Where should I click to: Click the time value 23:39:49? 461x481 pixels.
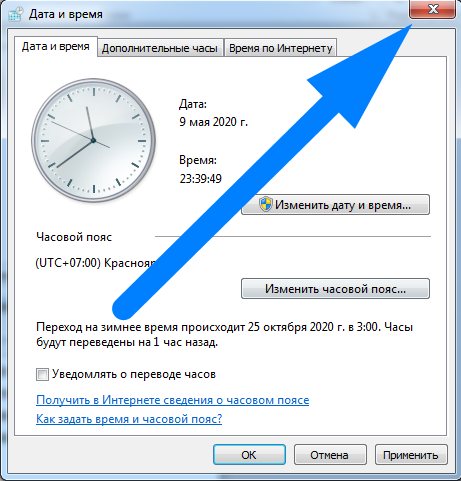point(201,179)
